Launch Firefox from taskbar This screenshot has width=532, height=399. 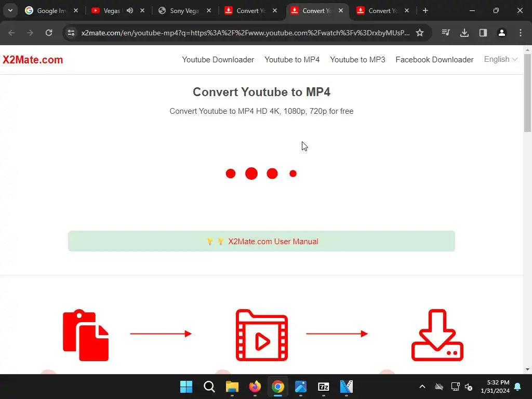[255, 387]
